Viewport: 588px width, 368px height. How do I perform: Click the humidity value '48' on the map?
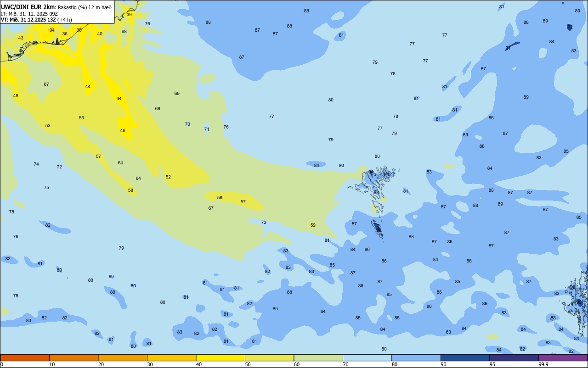(16, 96)
